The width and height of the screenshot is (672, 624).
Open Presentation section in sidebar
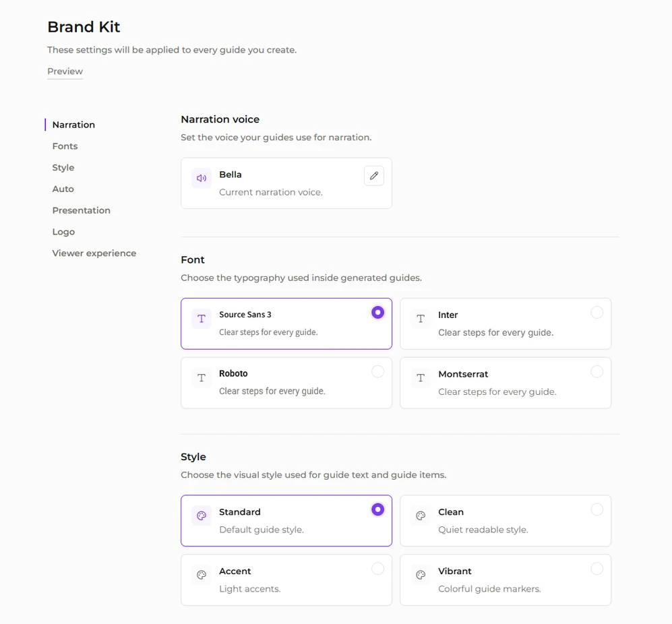click(81, 210)
